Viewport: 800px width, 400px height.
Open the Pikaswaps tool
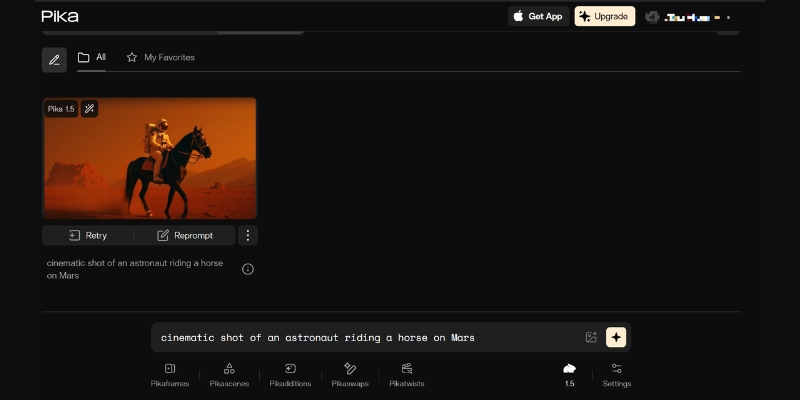tap(350, 374)
